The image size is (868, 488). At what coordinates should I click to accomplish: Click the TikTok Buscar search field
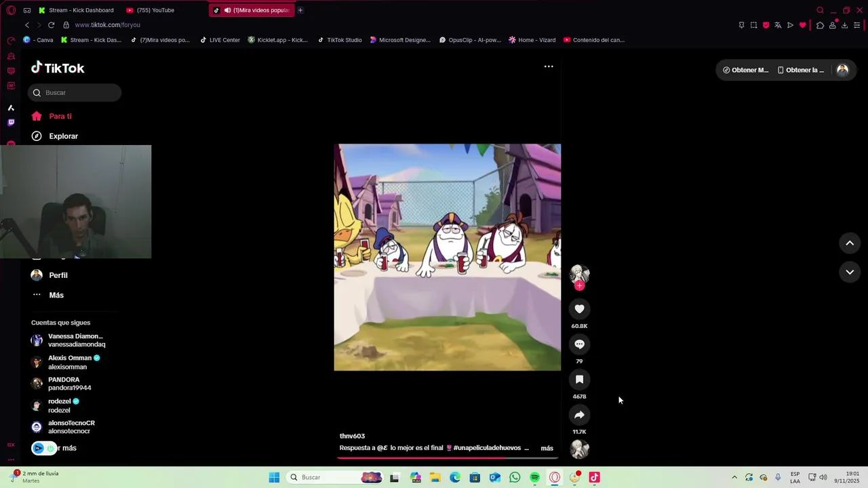(x=75, y=93)
